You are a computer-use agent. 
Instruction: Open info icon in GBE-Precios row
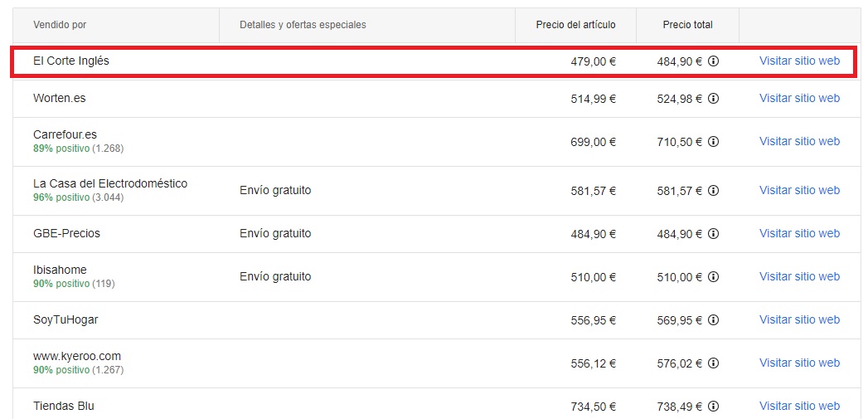pos(714,234)
